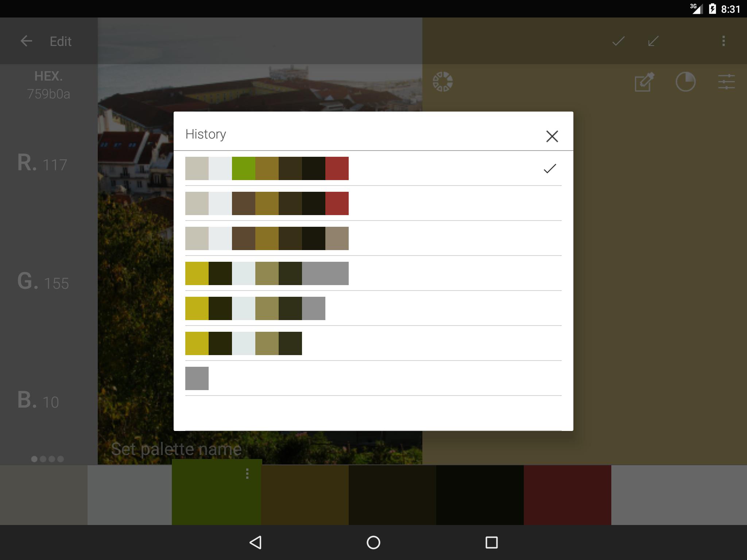Viewport: 747px width, 560px height.
Task: Open the pie chart icon
Action: coord(685,82)
